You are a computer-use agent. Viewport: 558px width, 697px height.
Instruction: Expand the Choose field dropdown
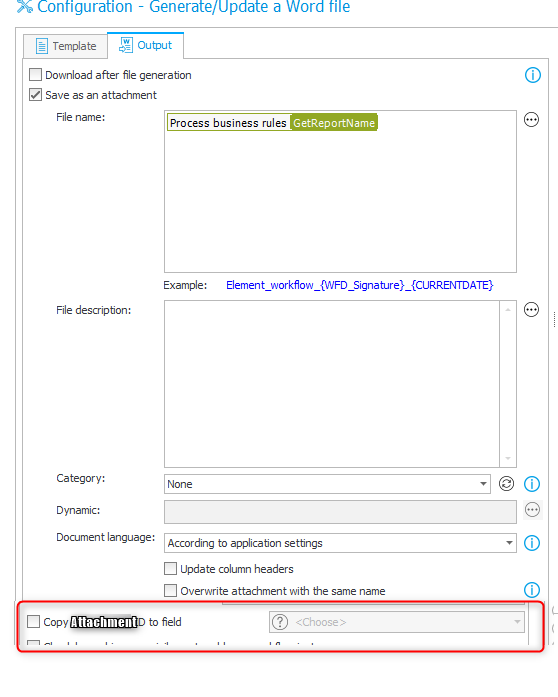397,622
